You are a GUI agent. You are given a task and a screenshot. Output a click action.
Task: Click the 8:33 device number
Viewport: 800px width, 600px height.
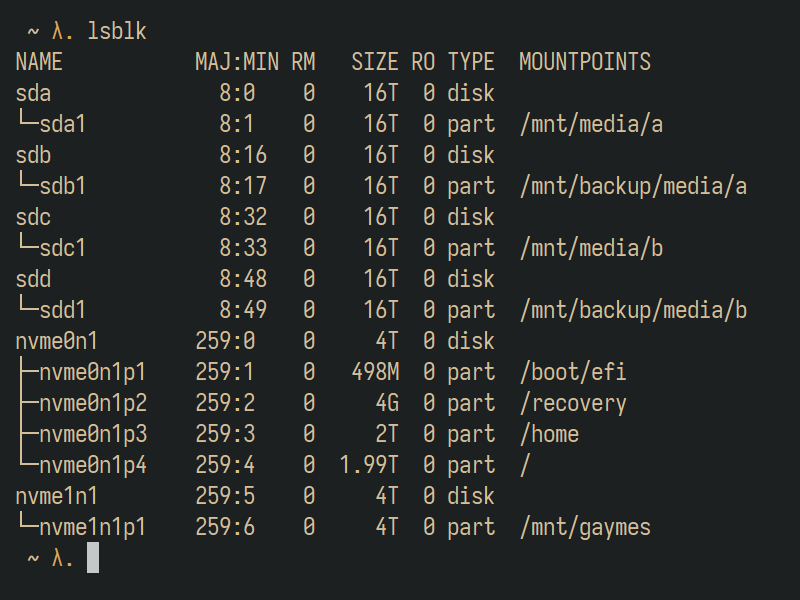[243, 248]
